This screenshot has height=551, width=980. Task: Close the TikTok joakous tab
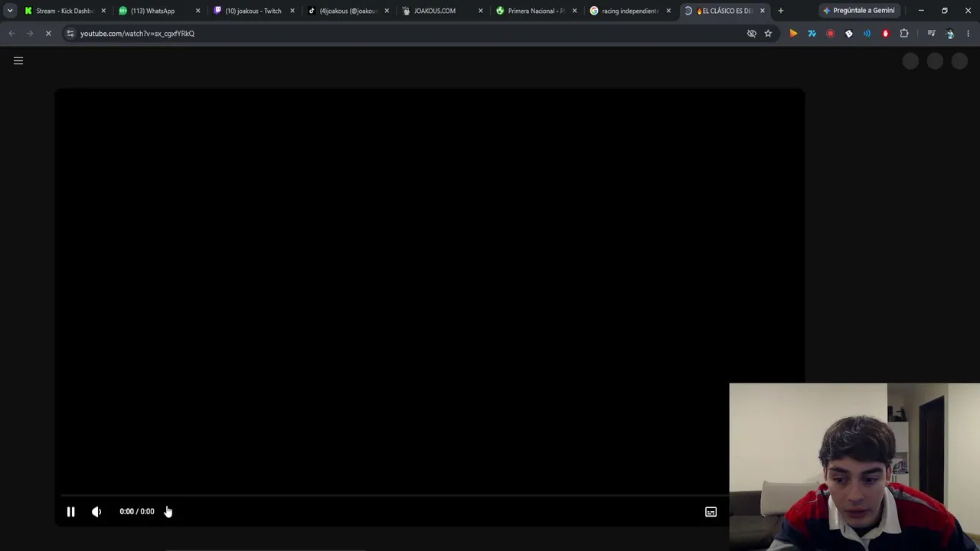386,11
